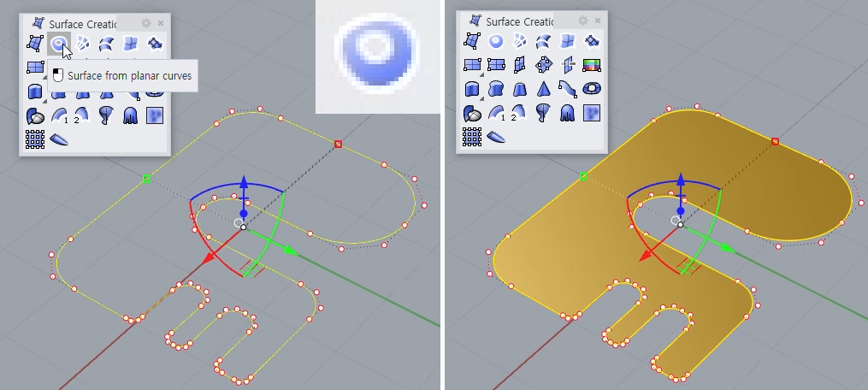Select Rectangular plane tool in wireframe view's panel
The image size is (868, 390).
tap(35, 67)
